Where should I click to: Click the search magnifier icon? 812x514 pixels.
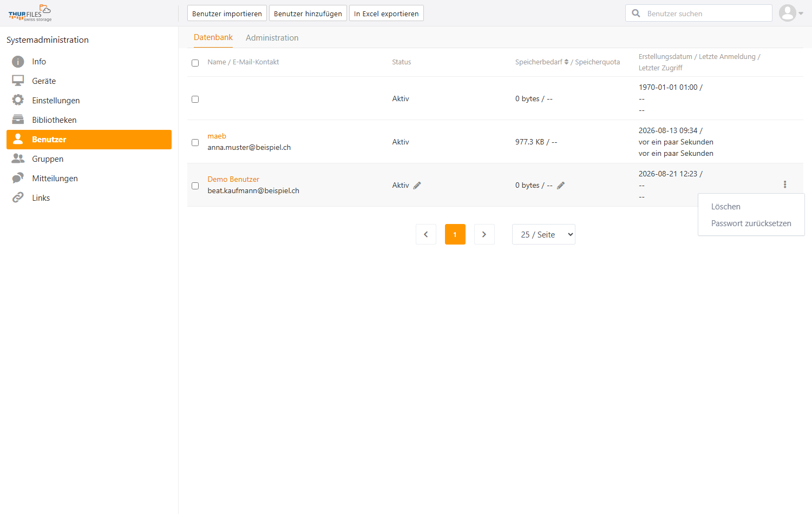pyautogui.click(x=636, y=14)
